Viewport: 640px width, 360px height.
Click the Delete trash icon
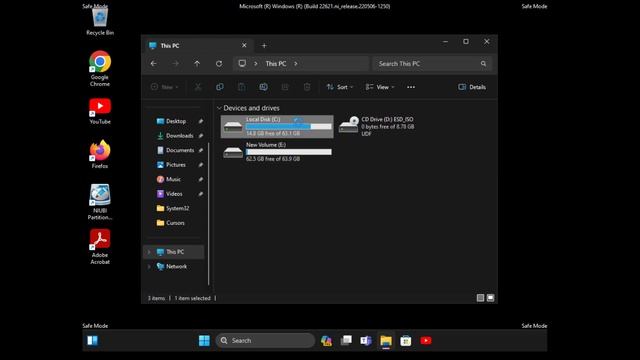click(307, 87)
